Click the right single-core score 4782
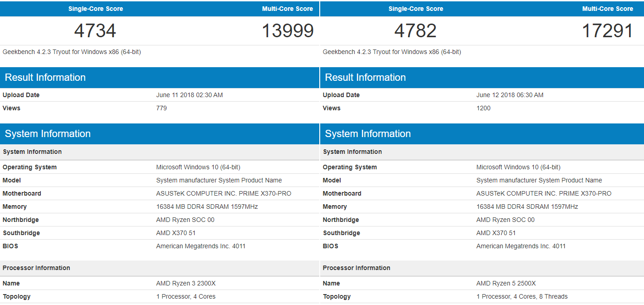This screenshot has width=644, height=305. [x=415, y=31]
